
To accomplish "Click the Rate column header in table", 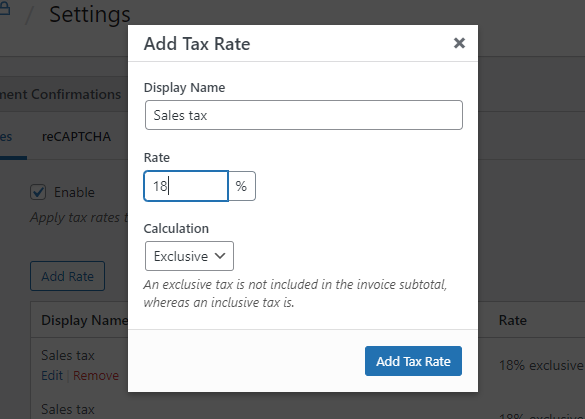I will [513, 320].
